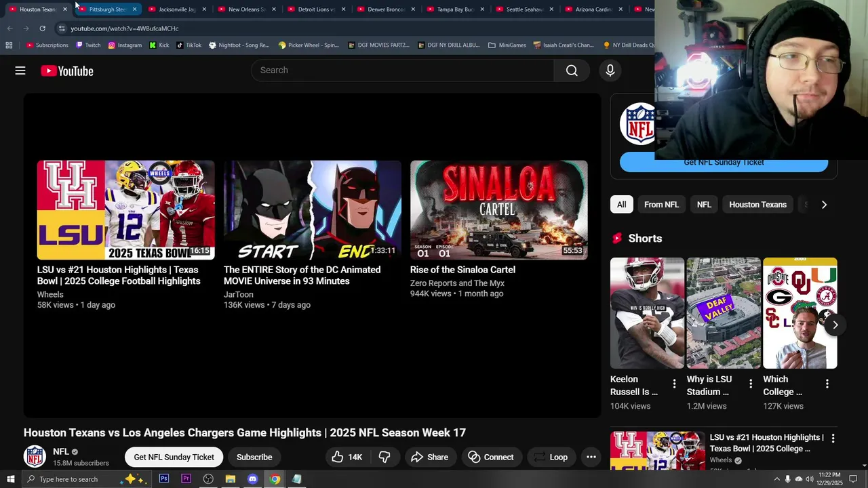Select the From NFL filter chip
The height and width of the screenshot is (488, 868).
pos(661,205)
